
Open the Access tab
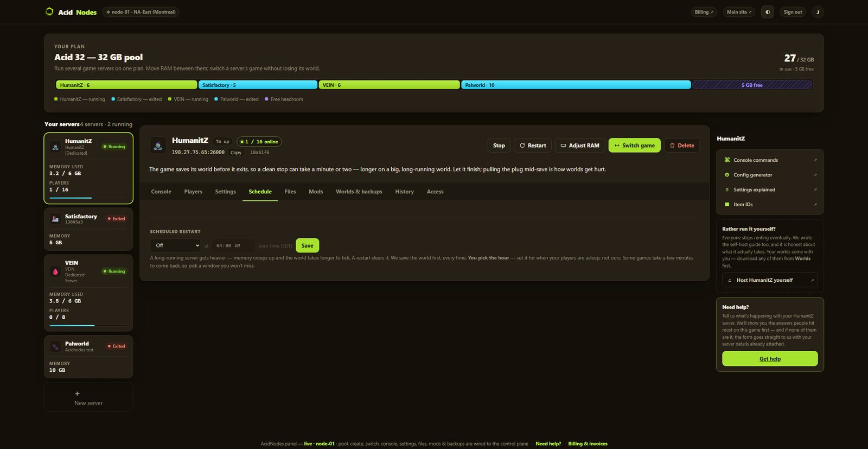pyautogui.click(x=435, y=192)
